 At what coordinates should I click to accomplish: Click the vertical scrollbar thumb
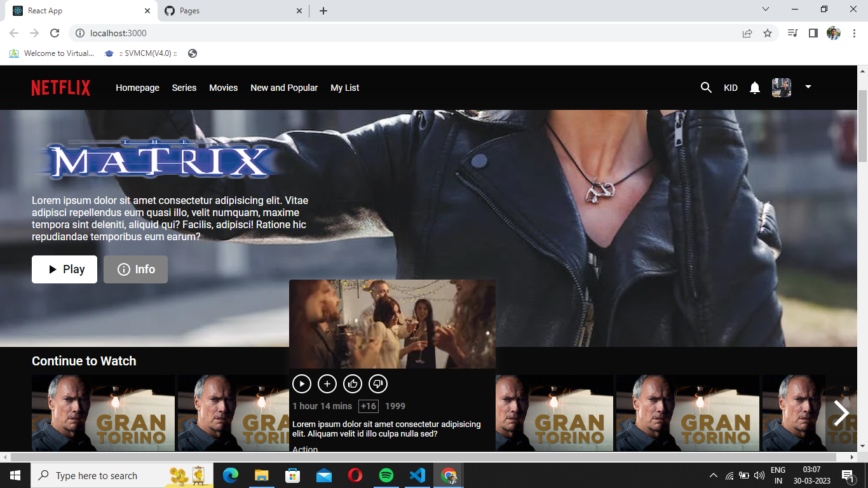(x=862, y=126)
